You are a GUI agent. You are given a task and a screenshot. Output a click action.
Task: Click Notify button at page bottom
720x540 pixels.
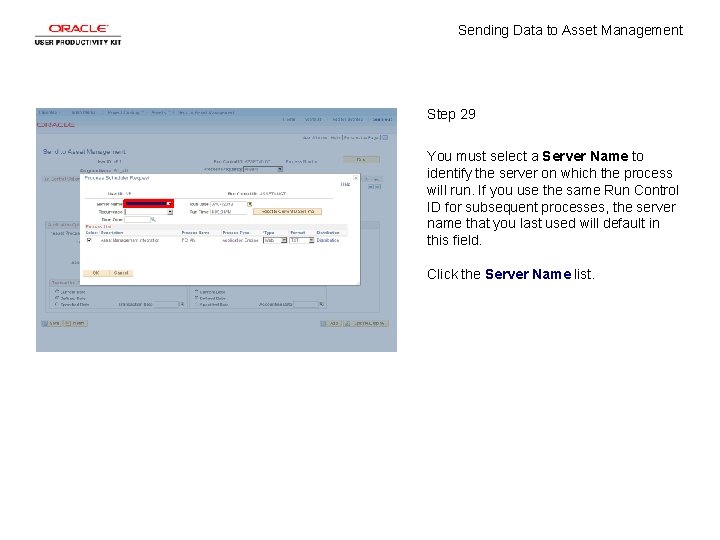coord(75,323)
